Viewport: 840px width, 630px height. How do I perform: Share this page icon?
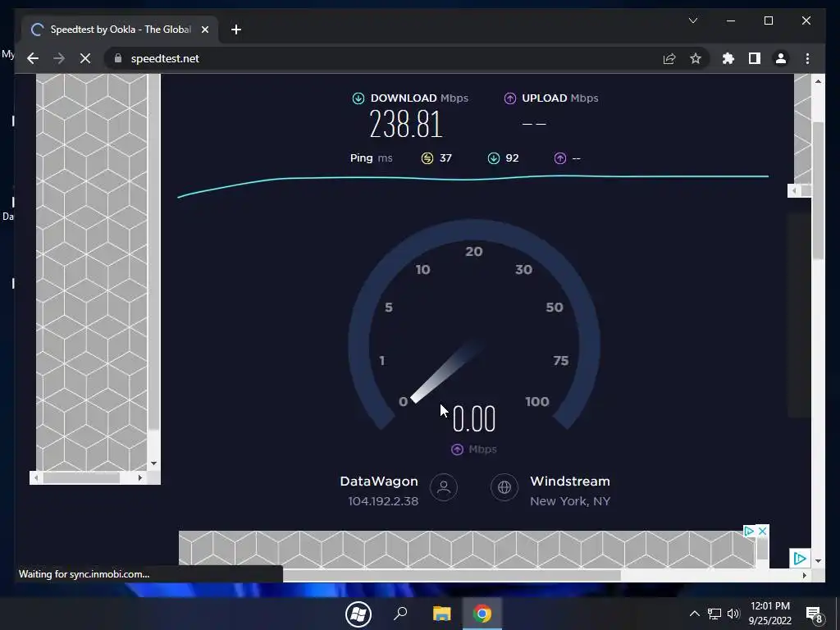(x=669, y=58)
